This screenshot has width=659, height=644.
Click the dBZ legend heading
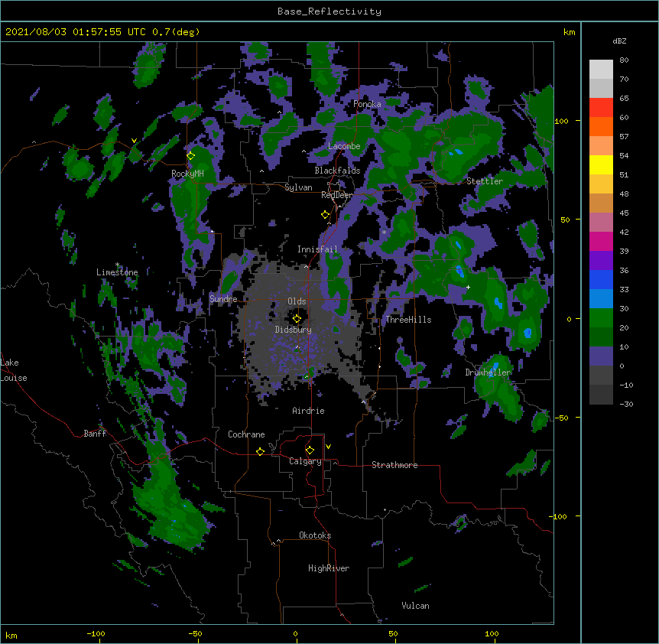[x=619, y=41]
